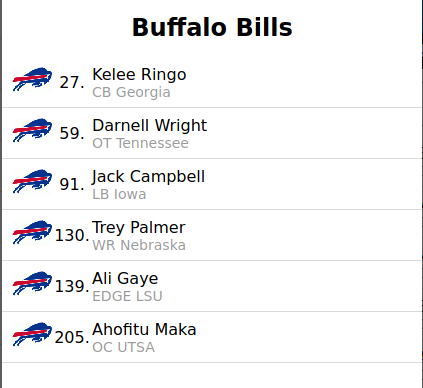The image size is (423, 388).
Task: Click the Bills logo beside pick 27
Action: coord(32,79)
